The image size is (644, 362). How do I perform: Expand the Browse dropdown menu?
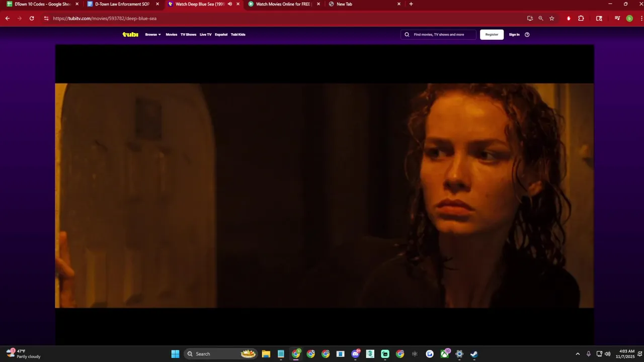pyautogui.click(x=153, y=35)
